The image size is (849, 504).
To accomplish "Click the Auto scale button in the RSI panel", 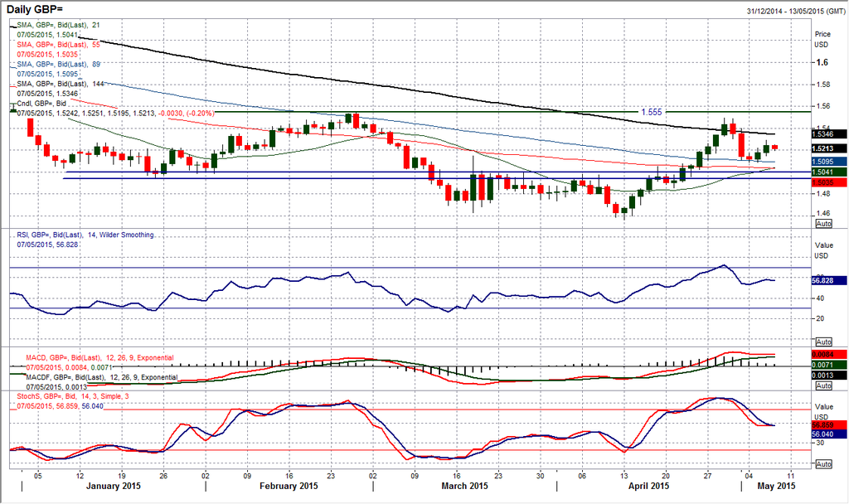I will pyautogui.click(x=823, y=342).
